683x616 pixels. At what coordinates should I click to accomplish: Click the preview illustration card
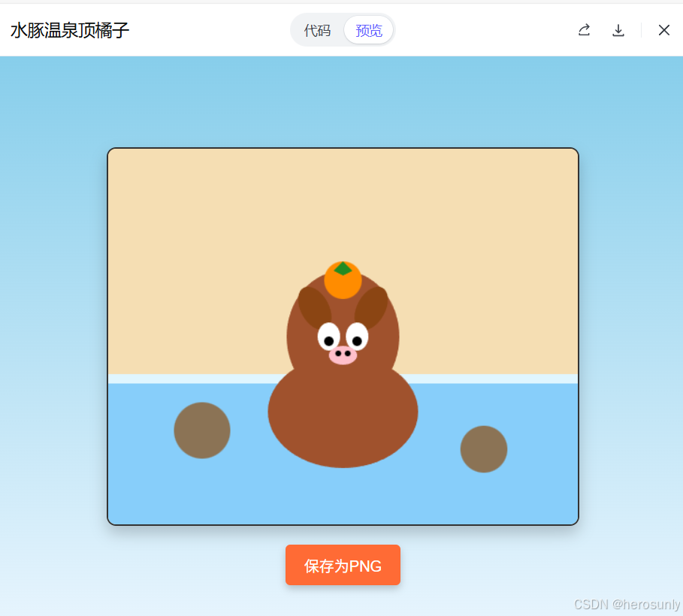343,335
